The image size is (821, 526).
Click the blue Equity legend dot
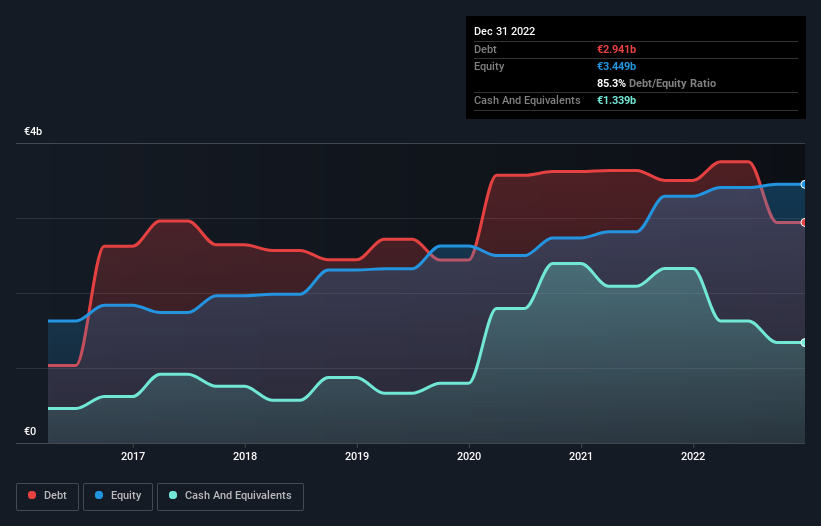click(99, 495)
